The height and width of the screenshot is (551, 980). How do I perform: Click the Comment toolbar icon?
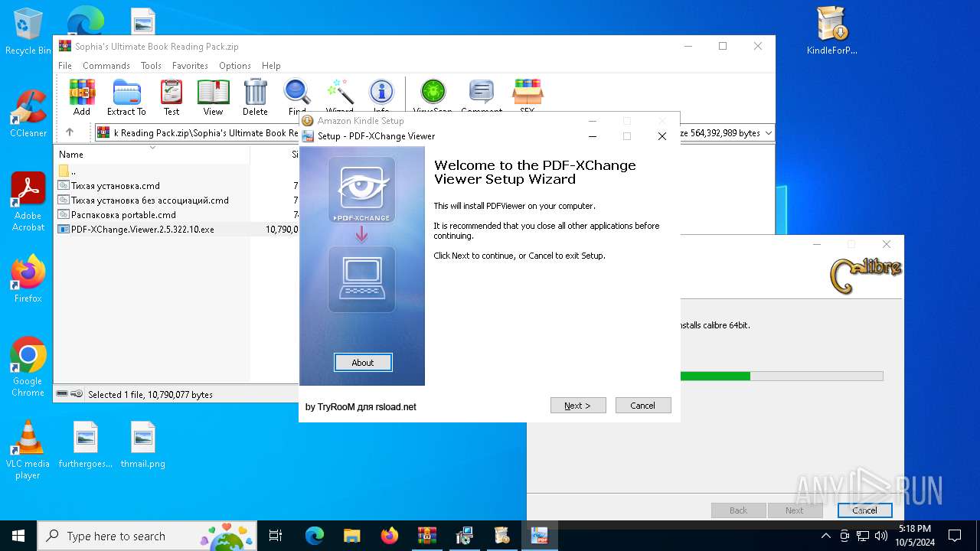pyautogui.click(x=482, y=97)
